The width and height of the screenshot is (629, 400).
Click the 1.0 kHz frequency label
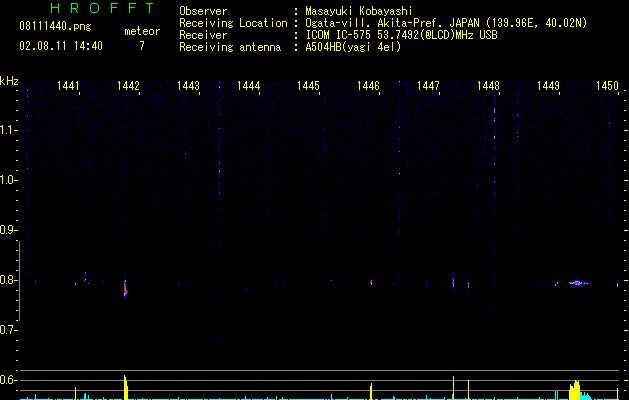coord(8,180)
